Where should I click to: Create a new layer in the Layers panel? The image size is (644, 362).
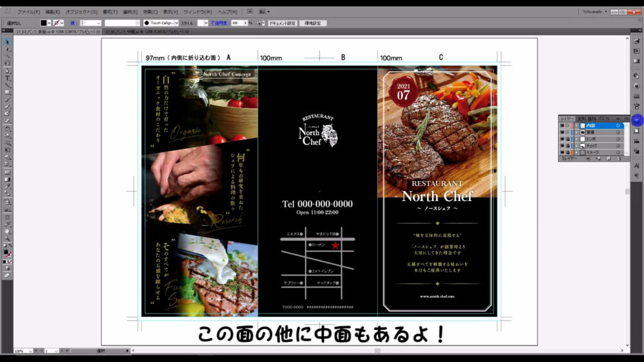coord(609,159)
